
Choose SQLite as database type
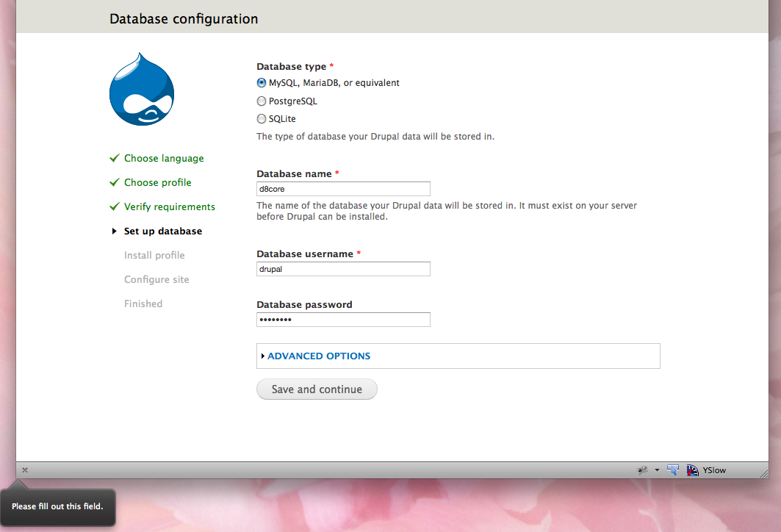pyautogui.click(x=262, y=118)
